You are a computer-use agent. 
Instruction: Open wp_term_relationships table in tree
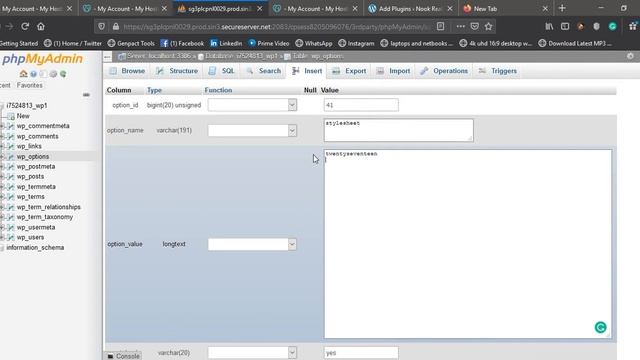[x=49, y=207]
